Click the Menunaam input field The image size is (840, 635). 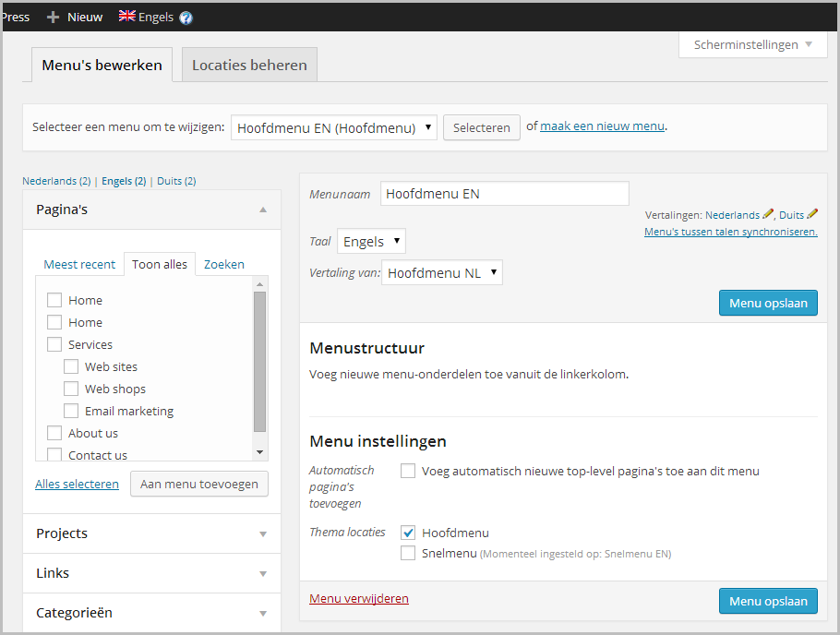504,193
